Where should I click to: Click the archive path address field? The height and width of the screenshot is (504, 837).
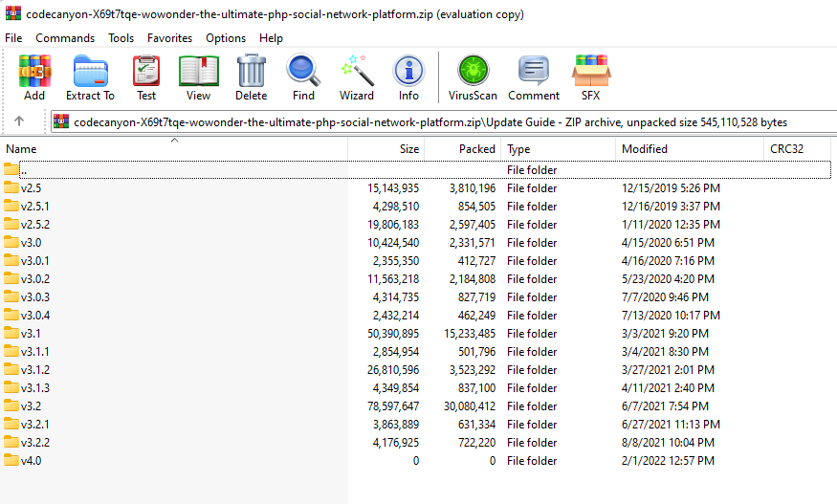pos(430,121)
